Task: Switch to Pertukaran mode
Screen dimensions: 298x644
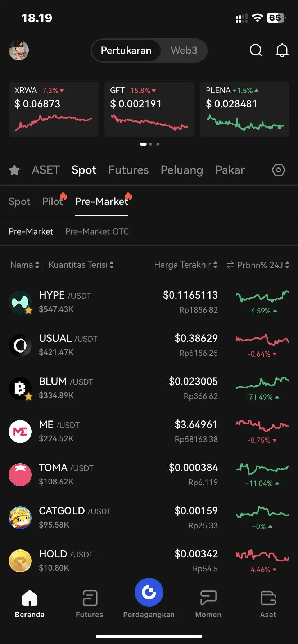Action: click(126, 51)
